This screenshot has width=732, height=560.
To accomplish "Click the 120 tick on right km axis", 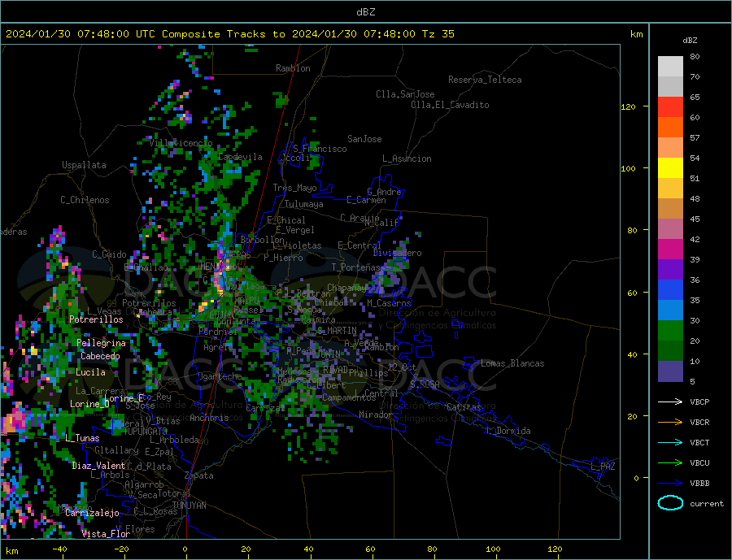I will [x=629, y=106].
